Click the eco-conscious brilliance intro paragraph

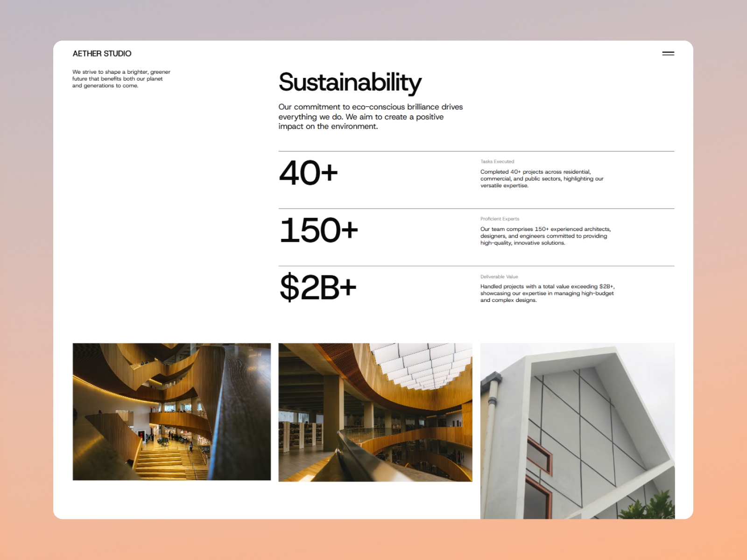[x=370, y=117]
